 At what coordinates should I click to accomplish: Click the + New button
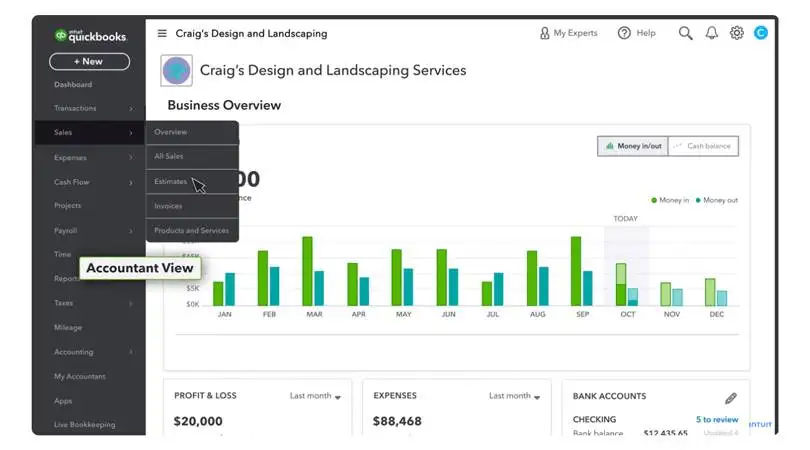tap(89, 61)
